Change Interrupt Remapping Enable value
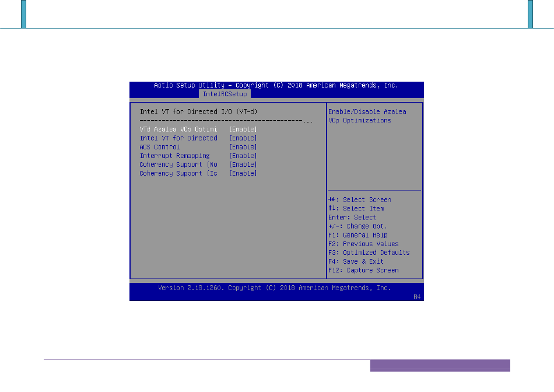 pos(243,156)
